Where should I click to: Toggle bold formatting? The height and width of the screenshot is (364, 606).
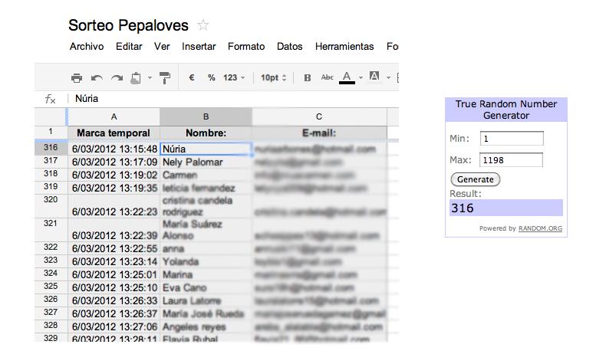pos(308,77)
